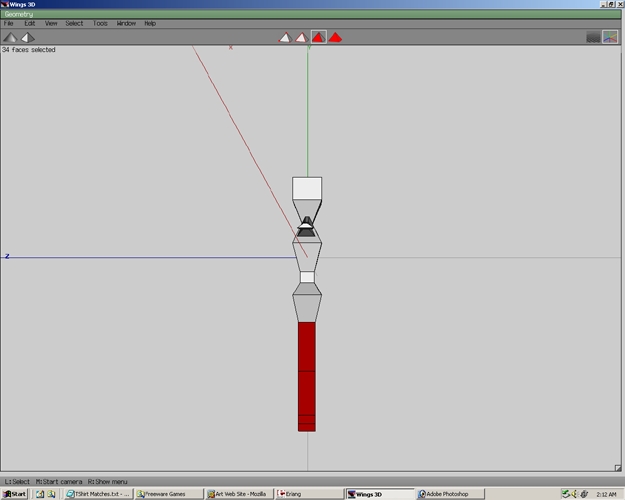Expand the Select menu
Image resolution: width=625 pixels, height=500 pixels.
[x=74, y=24]
